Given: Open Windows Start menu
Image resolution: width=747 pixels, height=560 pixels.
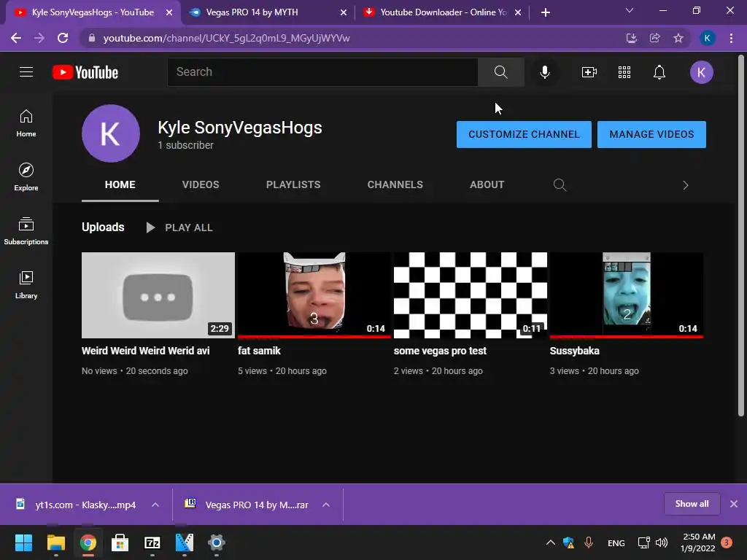Looking at the screenshot, I should pos(23,542).
